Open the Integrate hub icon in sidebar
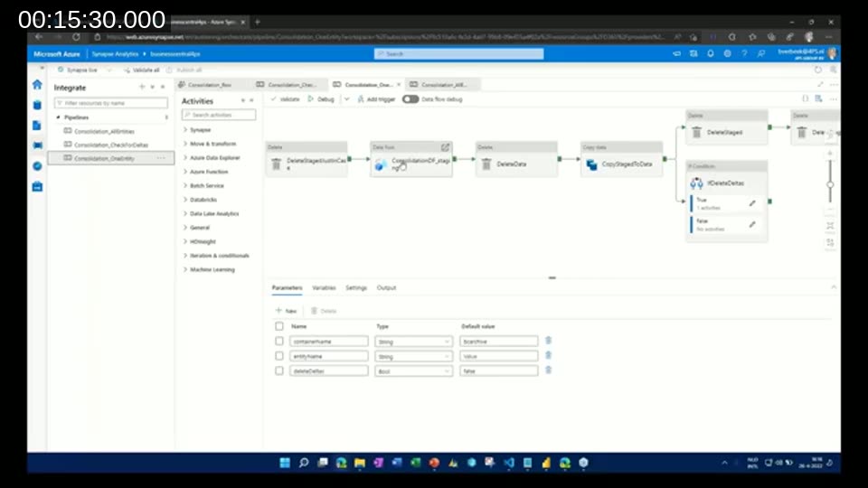 37,145
